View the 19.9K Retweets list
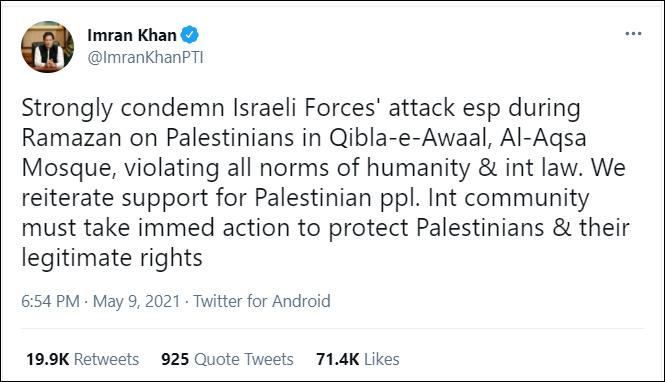665x382 pixels. coord(83,359)
